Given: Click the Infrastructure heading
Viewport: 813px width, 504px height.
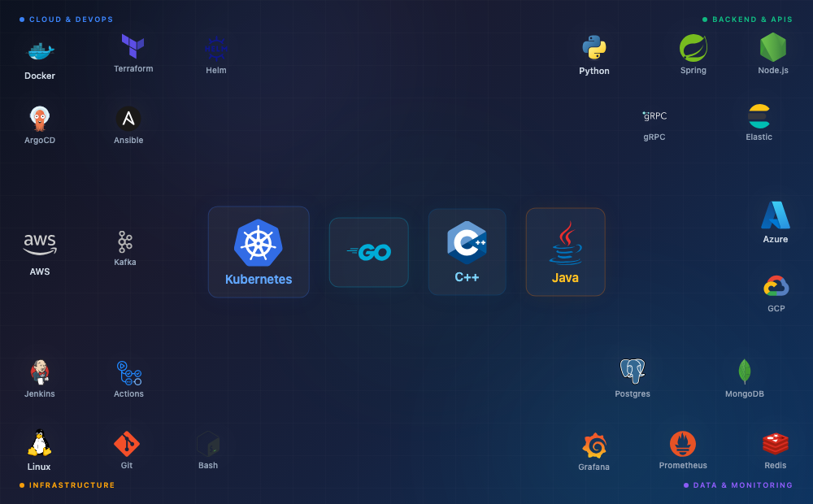Looking at the screenshot, I should pyautogui.click(x=72, y=485).
